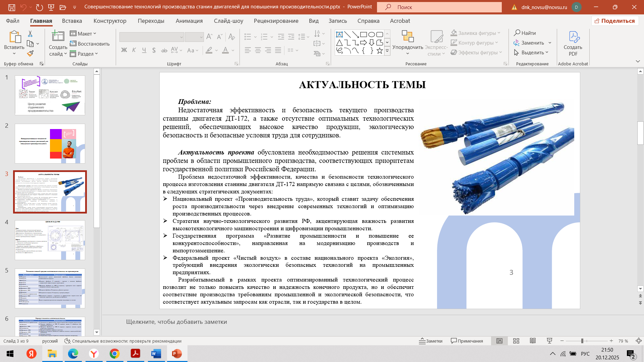Click the Create slide icon

[58, 37]
